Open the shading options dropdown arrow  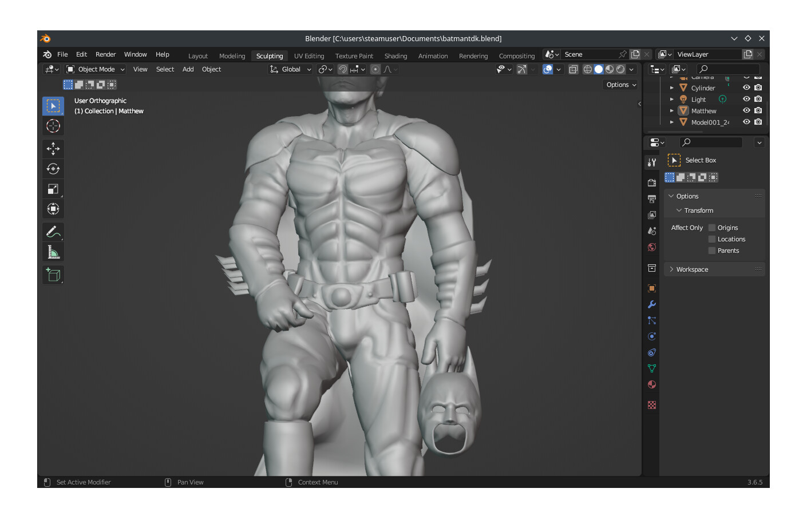coord(632,69)
